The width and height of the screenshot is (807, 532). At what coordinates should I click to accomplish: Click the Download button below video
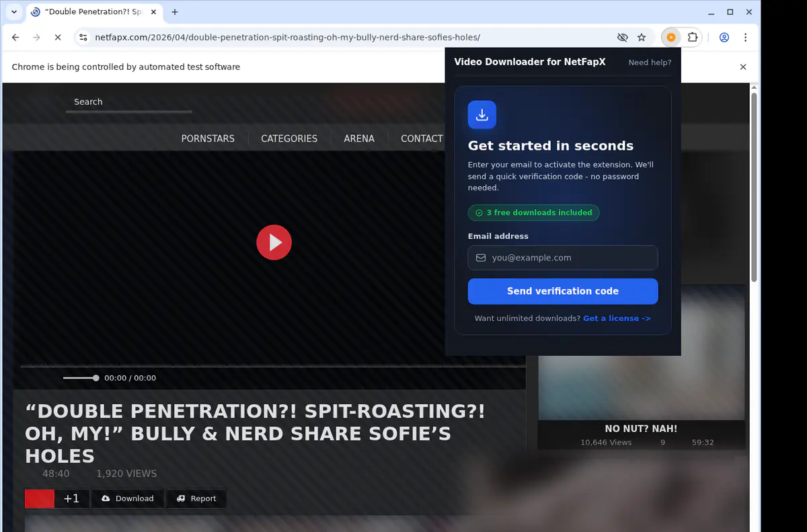tap(127, 498)
